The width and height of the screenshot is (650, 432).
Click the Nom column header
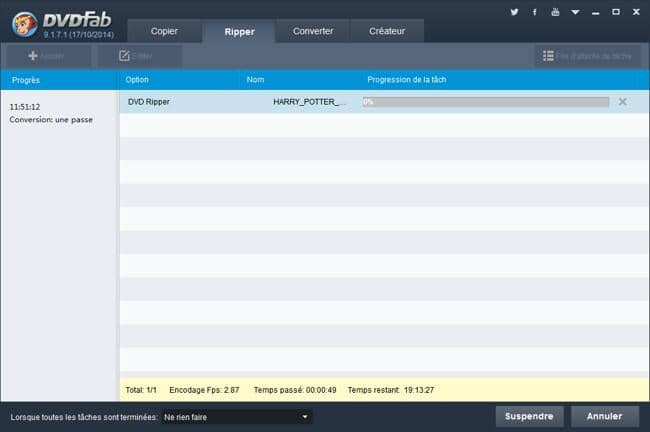pyautogui.click(x=255, y=78)
